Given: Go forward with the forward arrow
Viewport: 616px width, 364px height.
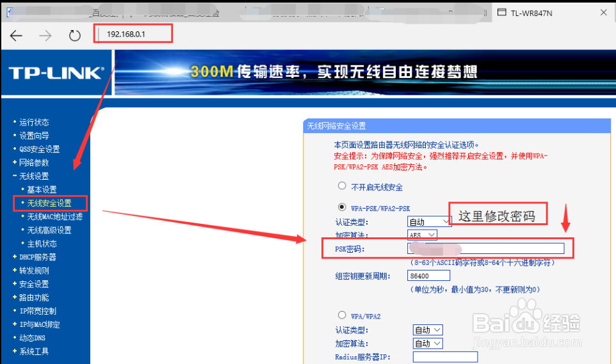Looking at the screenshot, I should [45, 36].
